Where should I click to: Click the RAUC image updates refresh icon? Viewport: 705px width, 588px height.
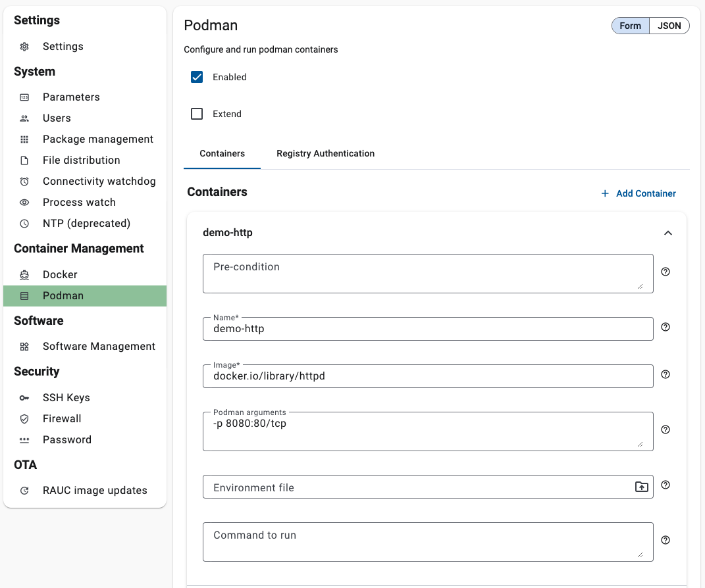(x=24, y=491)
